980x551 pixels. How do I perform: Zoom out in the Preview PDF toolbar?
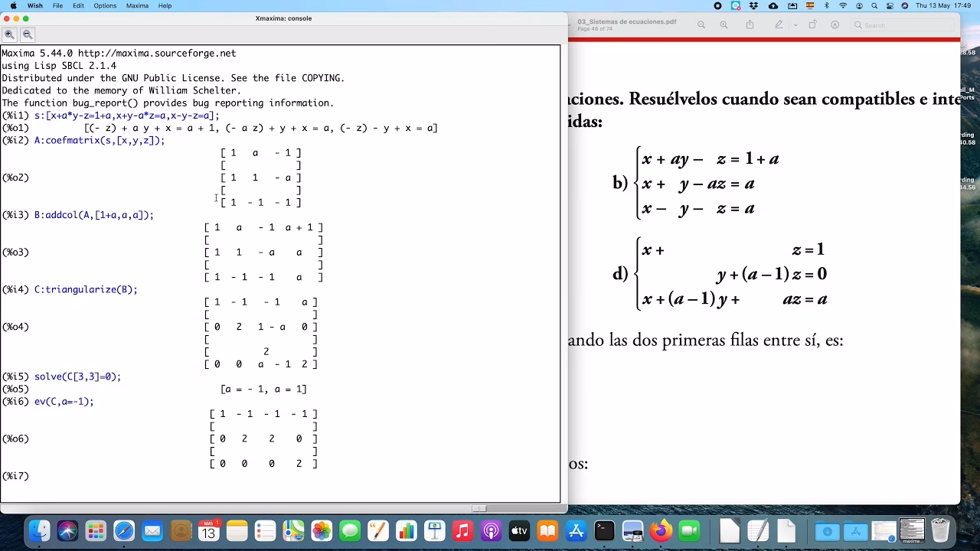(x=701, y=25)
